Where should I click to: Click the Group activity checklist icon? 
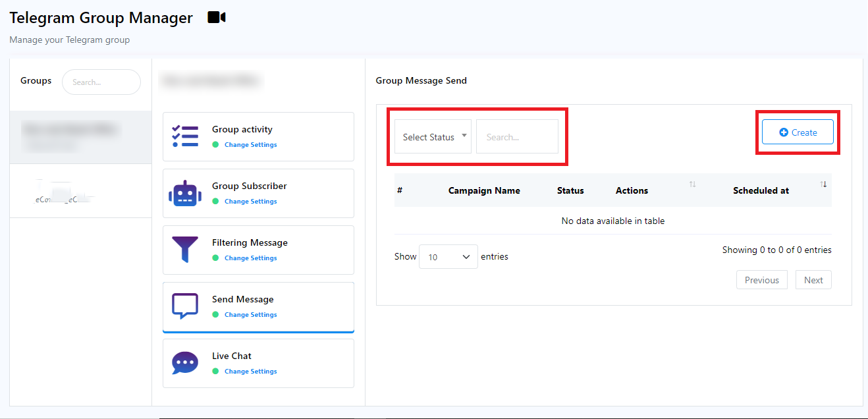(x=185, y=136)
